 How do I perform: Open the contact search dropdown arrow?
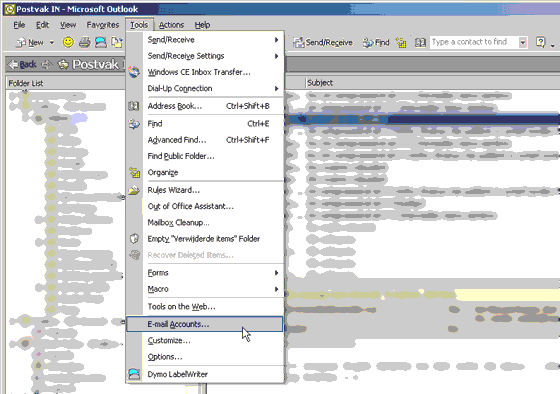(523, 43)
